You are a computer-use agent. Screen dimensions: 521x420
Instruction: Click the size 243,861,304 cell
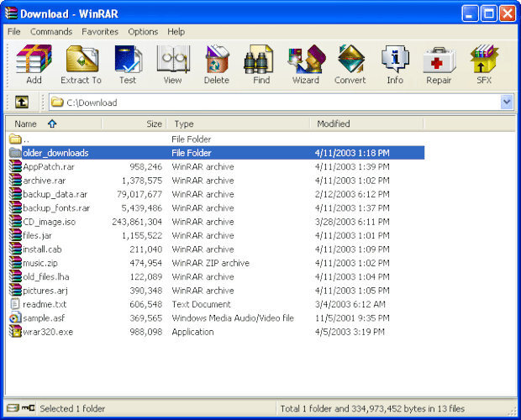[137, 222]
